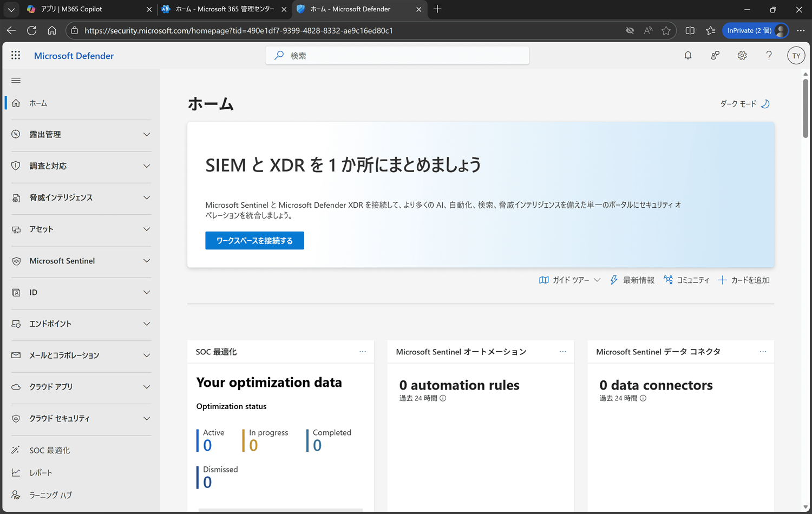812x514 pixels.
Task: Click カードを追加 to add card
Action: click(x=744, y=280)
